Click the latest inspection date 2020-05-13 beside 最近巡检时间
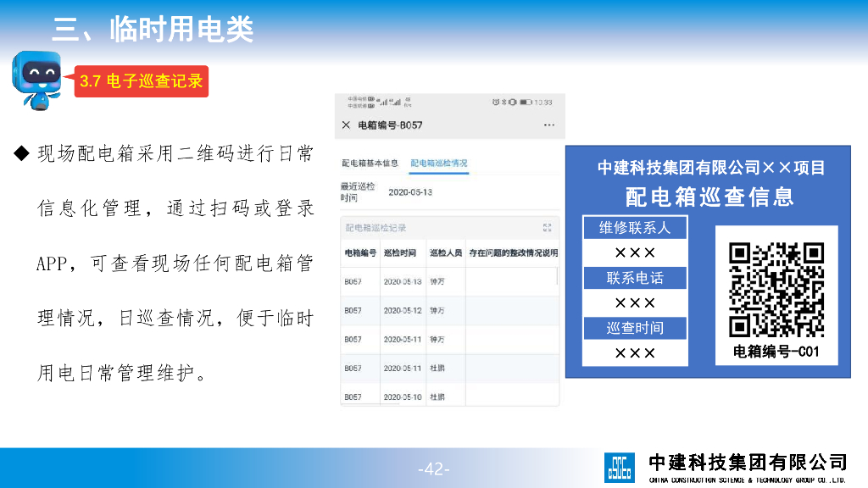 [x=410, y=192]
